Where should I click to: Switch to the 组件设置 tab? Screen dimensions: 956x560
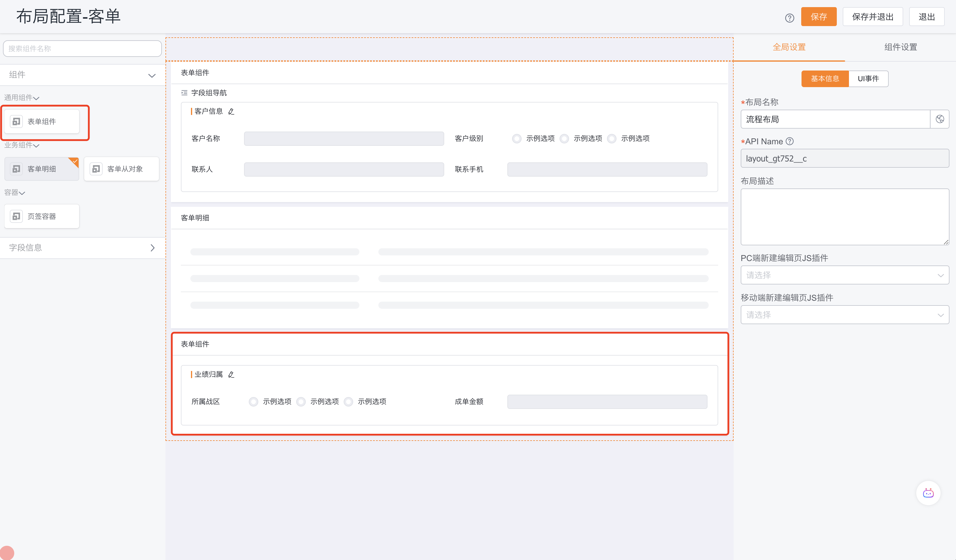(900, 47)
